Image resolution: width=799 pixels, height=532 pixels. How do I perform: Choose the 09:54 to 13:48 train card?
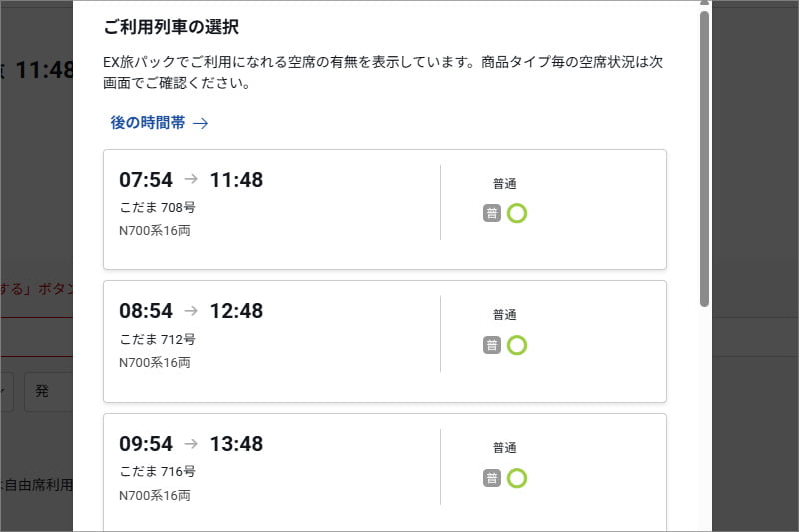(x=385, y=472)
